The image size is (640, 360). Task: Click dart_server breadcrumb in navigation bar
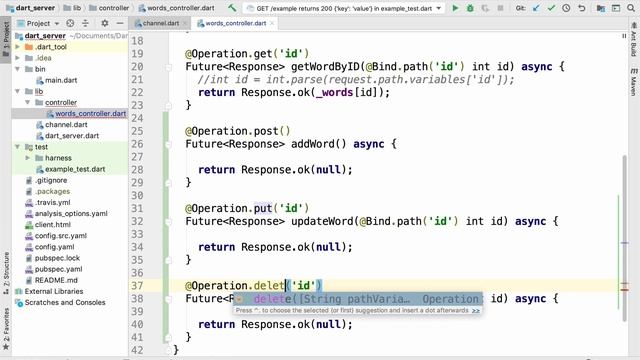click(31, 8)
